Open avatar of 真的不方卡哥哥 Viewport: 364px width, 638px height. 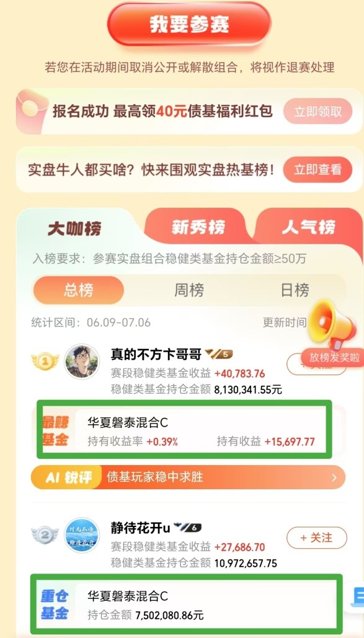pos(82,361)
